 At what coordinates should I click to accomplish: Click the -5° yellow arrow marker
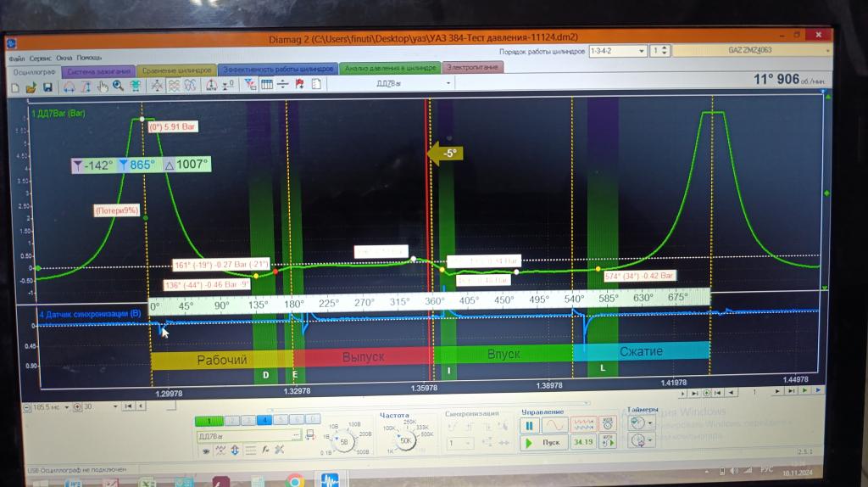(x=446, y=154)
